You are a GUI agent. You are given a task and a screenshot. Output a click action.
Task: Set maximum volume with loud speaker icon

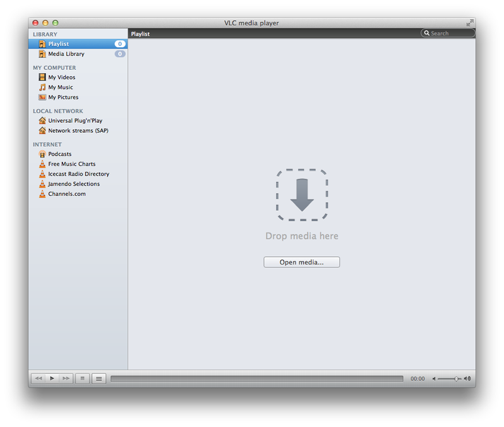467,379
